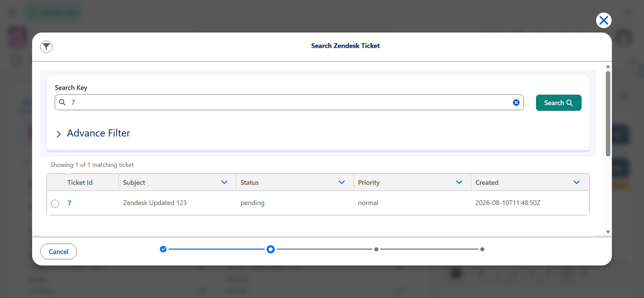Click the Search button
The image size is (644, 298).
tap(559, 103)
